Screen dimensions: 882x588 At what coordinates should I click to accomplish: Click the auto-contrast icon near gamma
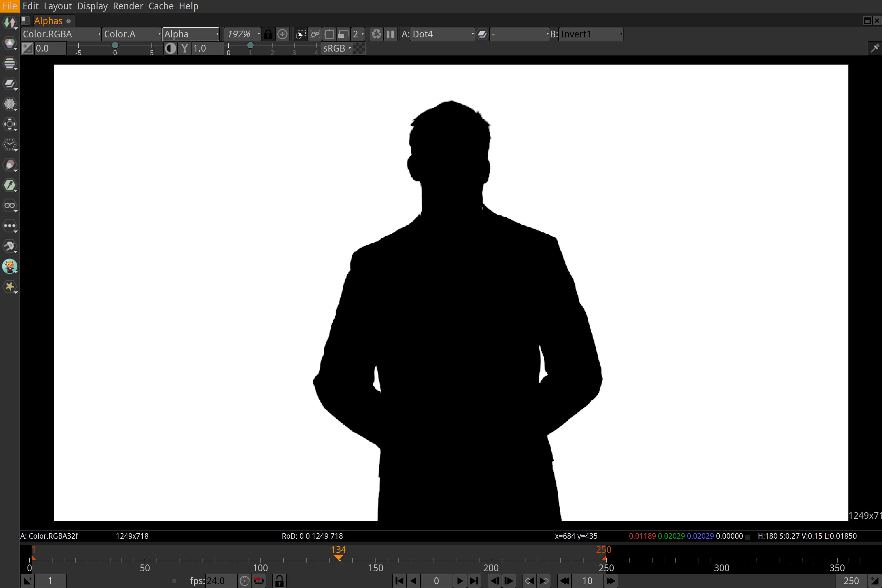coord(171,48)
